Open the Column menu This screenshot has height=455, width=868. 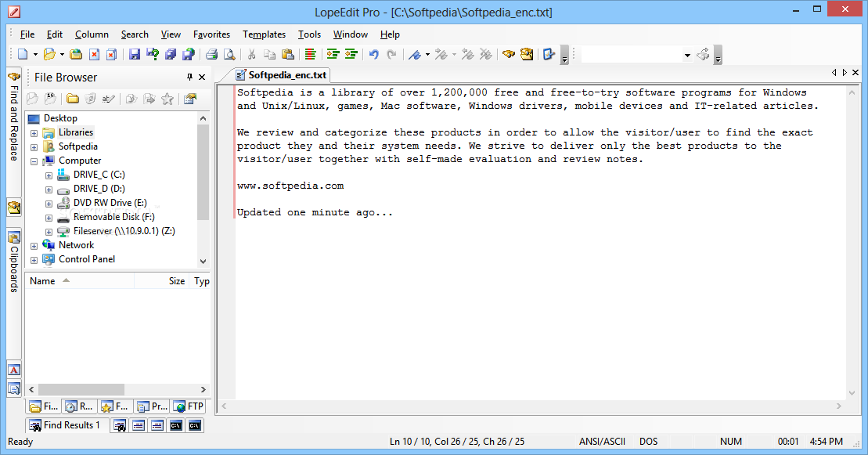click(x=92, y=34)
